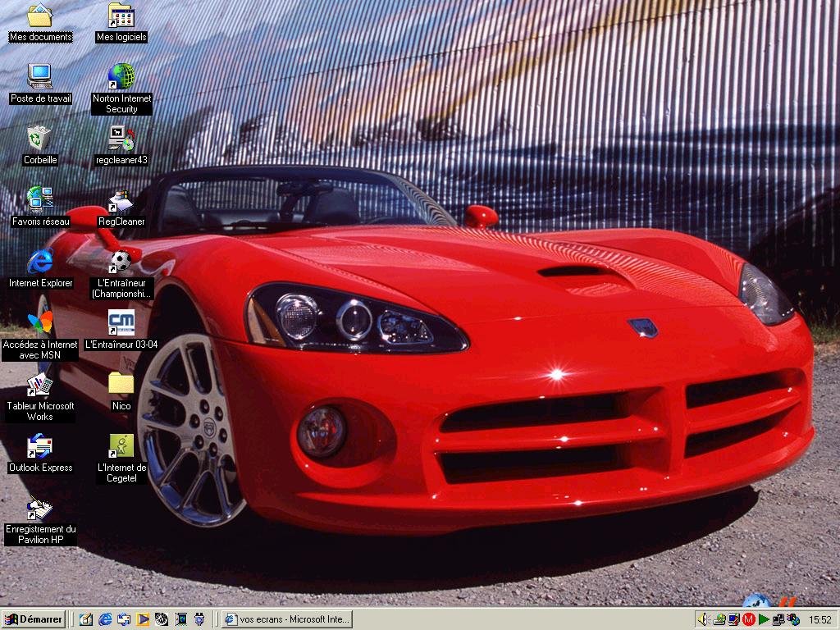The height and width of the screenshot is (630, 840).
Task: Select the Favoris réseau icon
Action: [x=39, y=200]
